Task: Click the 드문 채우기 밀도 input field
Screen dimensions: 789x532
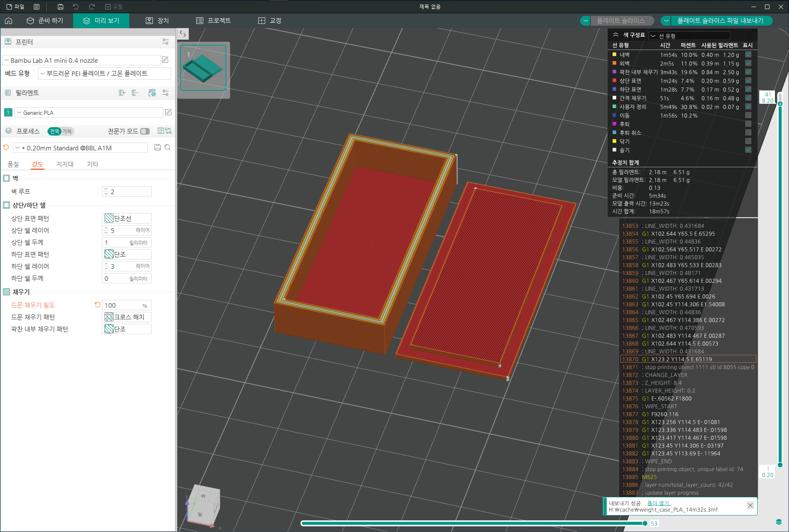Action: tap(127, 305)
